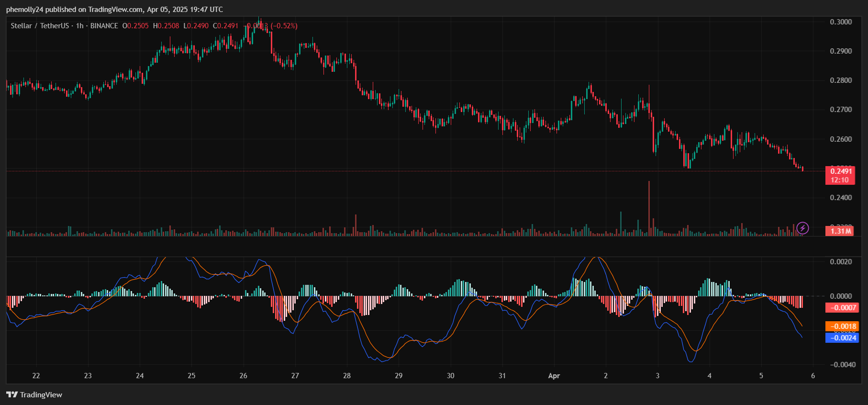Click the 1h timeframe in the chart legend

coord(79,26)
